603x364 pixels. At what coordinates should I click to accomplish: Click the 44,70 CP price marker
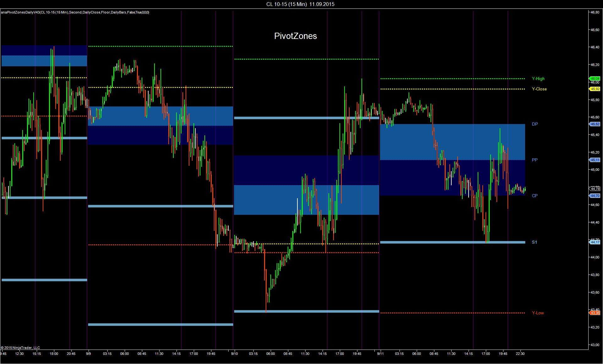click(x=595, y=196)
